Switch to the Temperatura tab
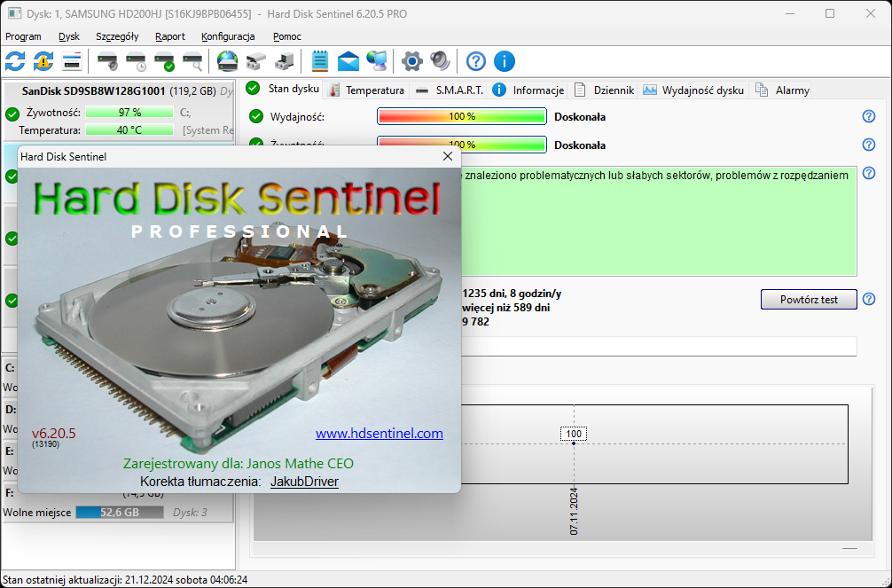The width and height of the screenshot is (892, 588). [x=366, y=90]
